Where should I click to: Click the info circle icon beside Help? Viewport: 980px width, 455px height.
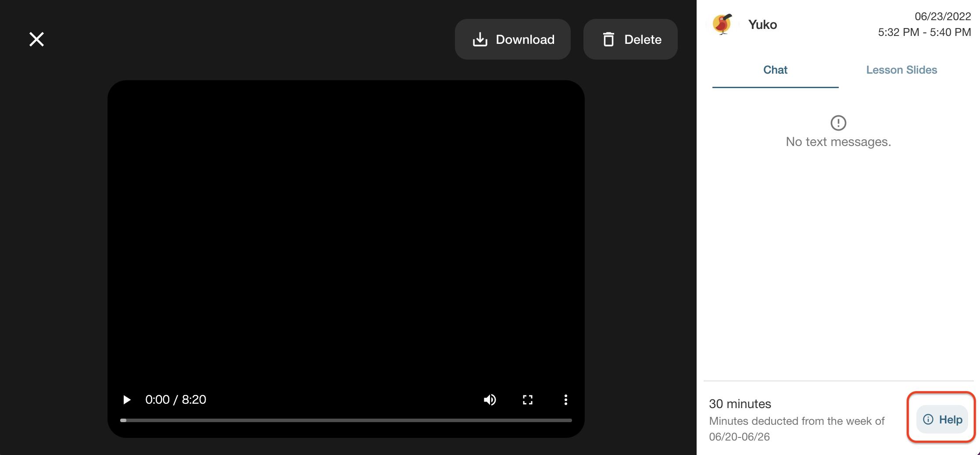click(x=928, y=419)
